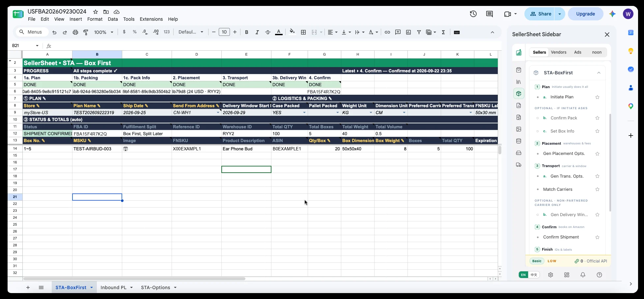The width and height of the screenshot is (644, 299).
Task: Apply percent format
Action: pos(135,32)
